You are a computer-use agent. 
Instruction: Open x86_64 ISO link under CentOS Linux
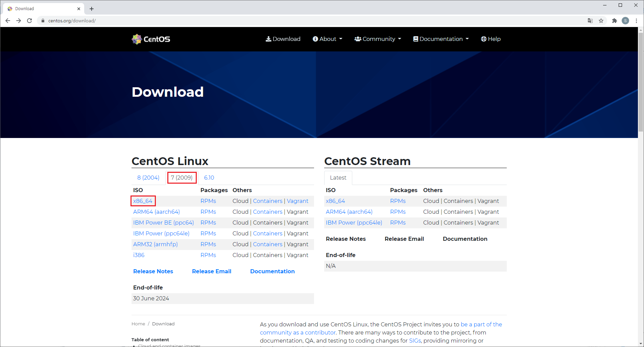[x=143, y=201]
